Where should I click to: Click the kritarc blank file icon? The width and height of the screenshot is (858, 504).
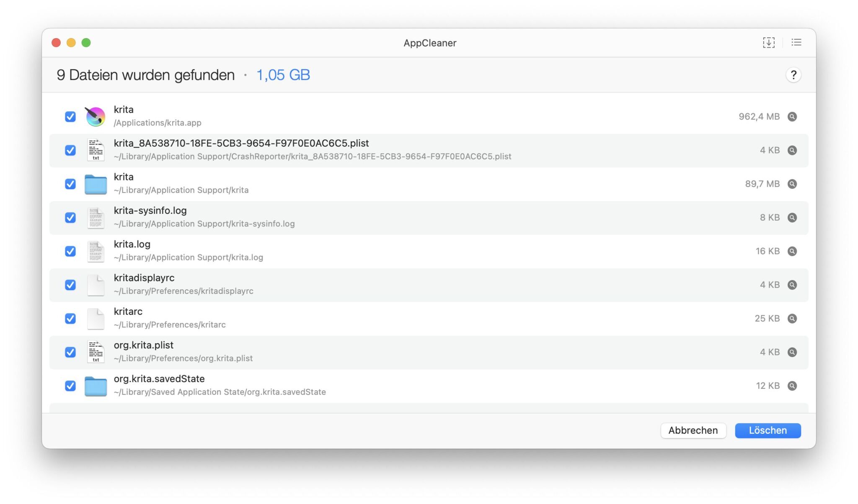(96, 319)
